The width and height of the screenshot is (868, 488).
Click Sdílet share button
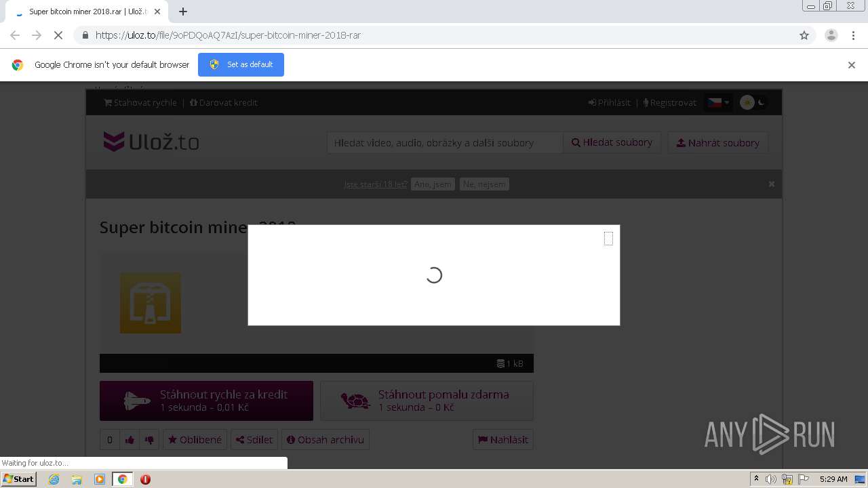click(254, 440)
